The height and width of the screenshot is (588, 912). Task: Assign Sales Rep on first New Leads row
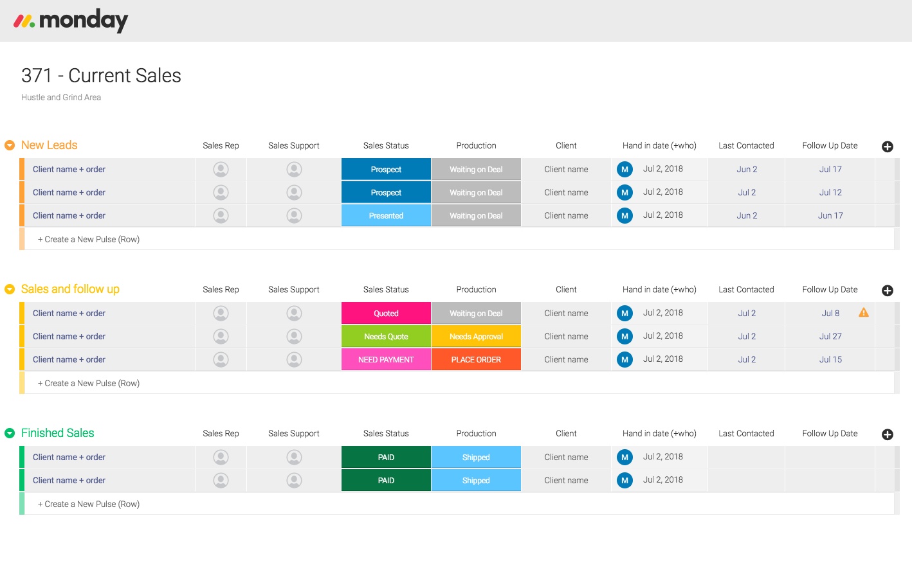(x=221, y=170)
